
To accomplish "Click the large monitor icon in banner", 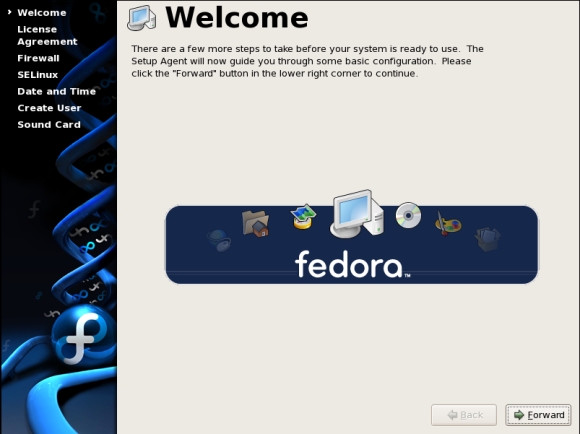I will (x=357, y=214).
